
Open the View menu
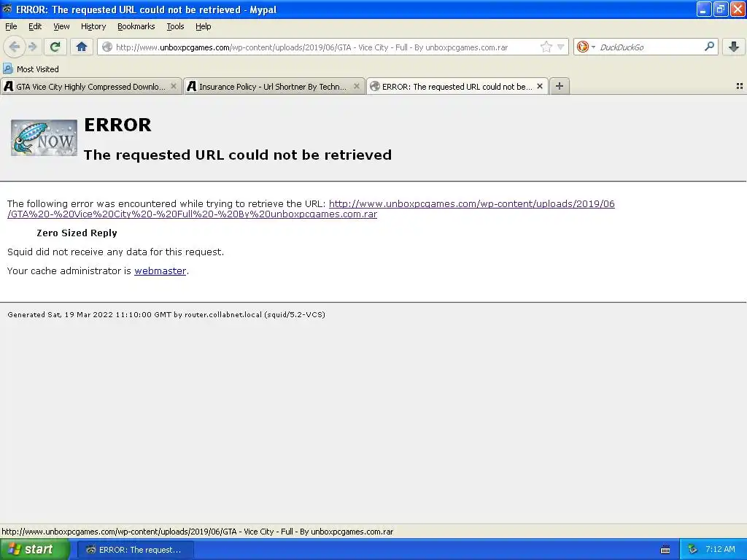click(61, 26)
